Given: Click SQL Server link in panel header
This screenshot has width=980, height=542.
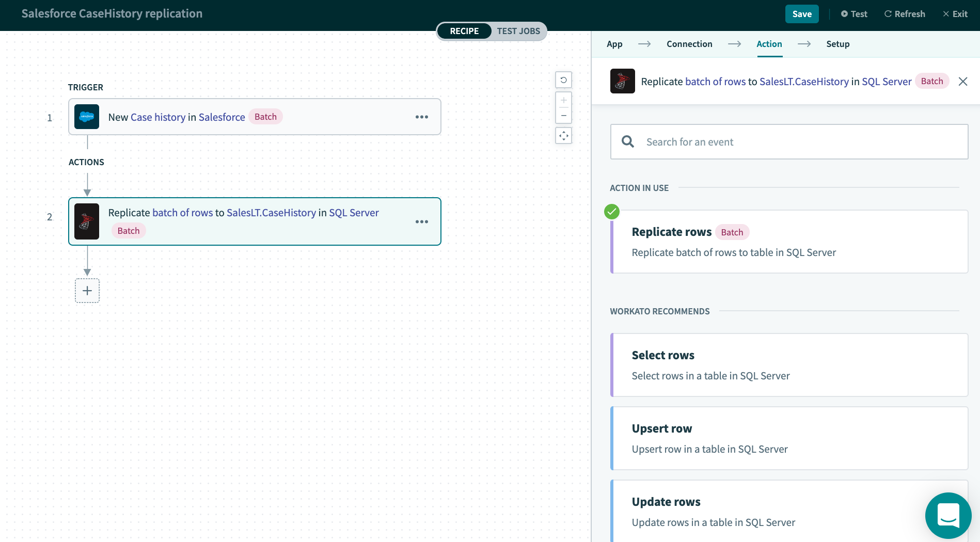Looking at the screenshot, I should tap(887, 82).
